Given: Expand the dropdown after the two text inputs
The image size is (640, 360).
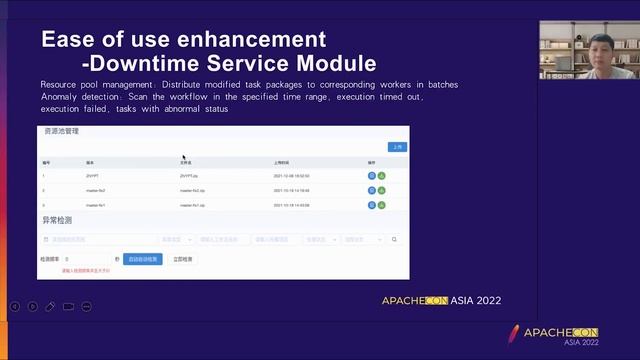Looking at the screenshot, I should pyautogui.click(x=321, y=239).
